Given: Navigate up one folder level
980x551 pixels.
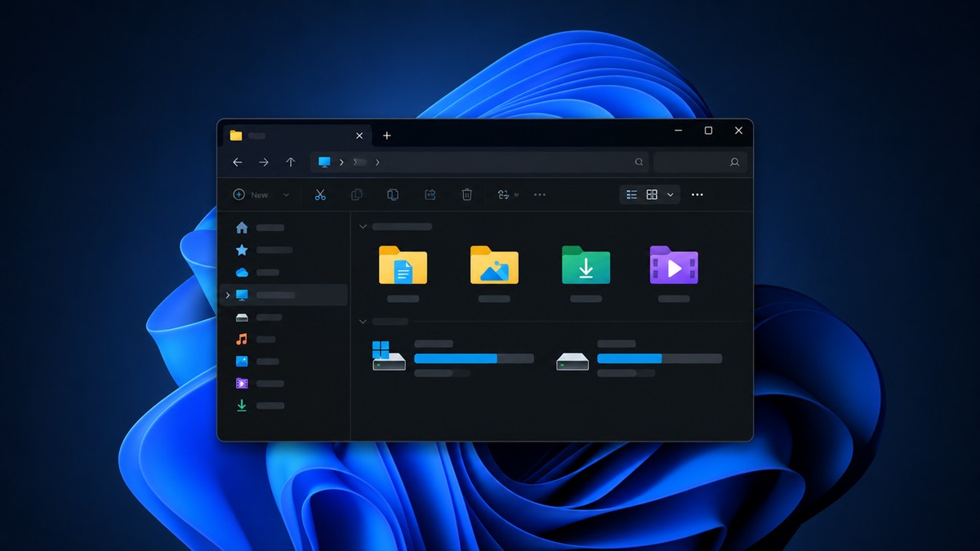Looking at the screenshot, I should tap(290, 162).
